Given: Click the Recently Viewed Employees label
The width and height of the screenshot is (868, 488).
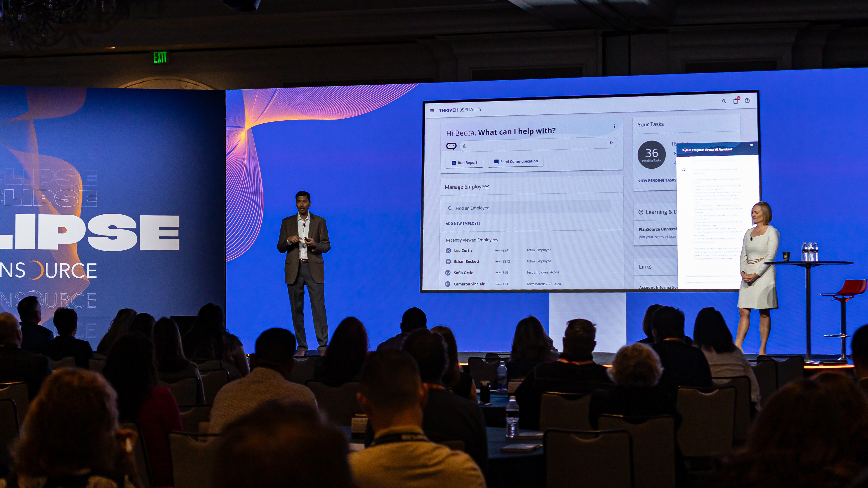Looking at the screenshot, I should click(472, 240).
